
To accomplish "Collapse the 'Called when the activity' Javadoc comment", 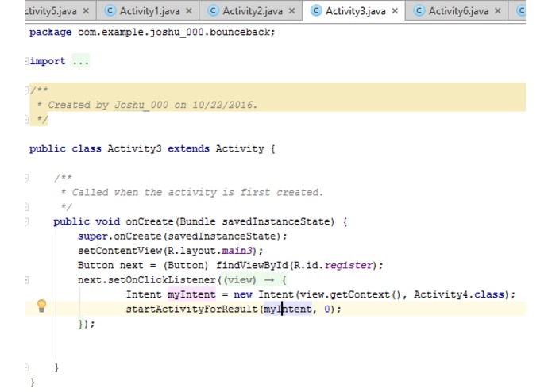I will pyautogui.click(x=27, y=178).
